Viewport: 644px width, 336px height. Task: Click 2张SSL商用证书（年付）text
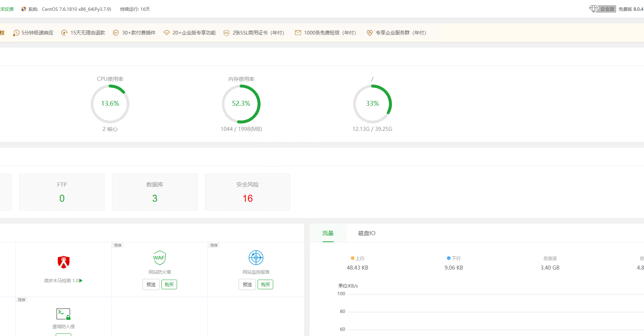(258, 33)
